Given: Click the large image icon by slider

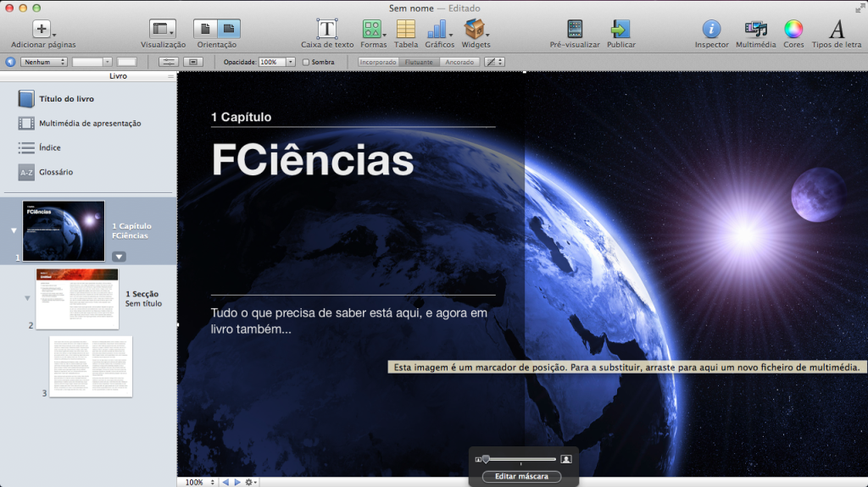Looking at the screenshot, I should (x=565, y=459).
